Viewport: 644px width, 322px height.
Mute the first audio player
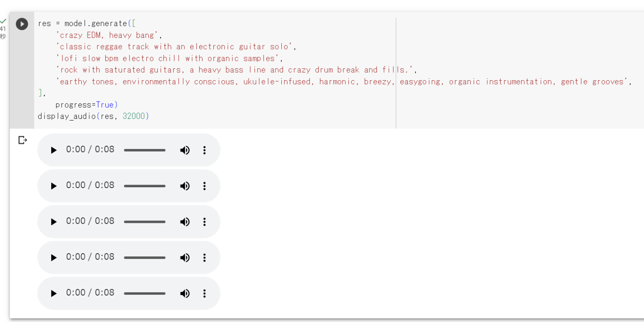pos(185,150)
